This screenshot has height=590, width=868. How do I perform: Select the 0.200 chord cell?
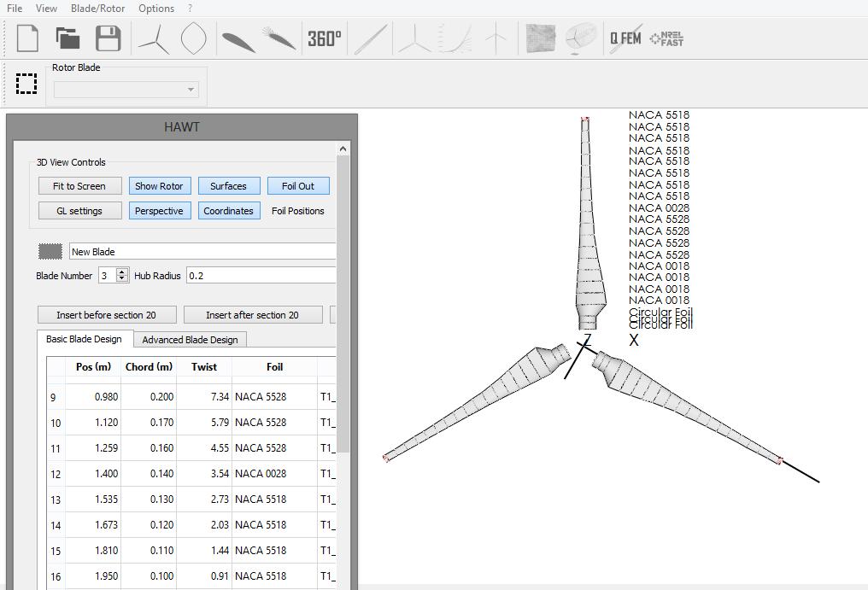(x=149, y=397)
